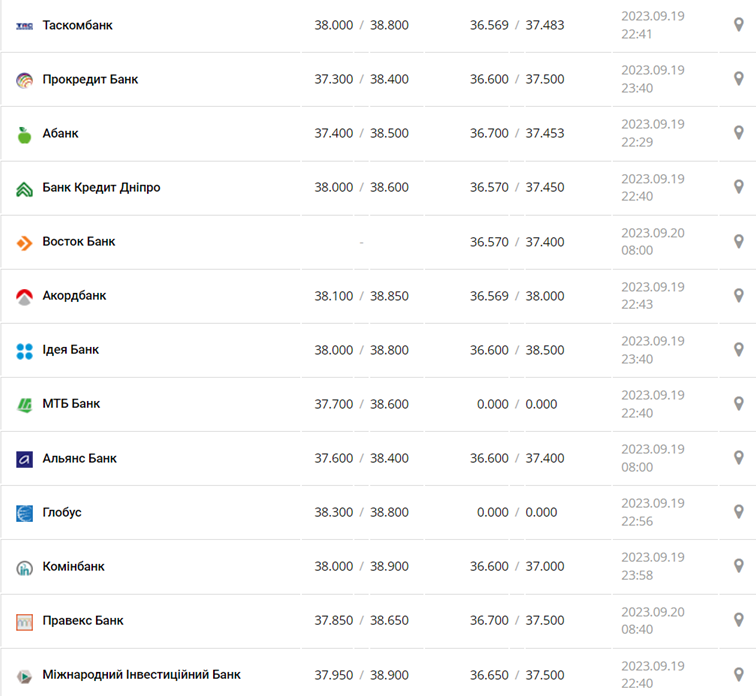Open map location pin for Акордбанк
The width and height of the screenshot is (756, 696).
tap(739, 296)
